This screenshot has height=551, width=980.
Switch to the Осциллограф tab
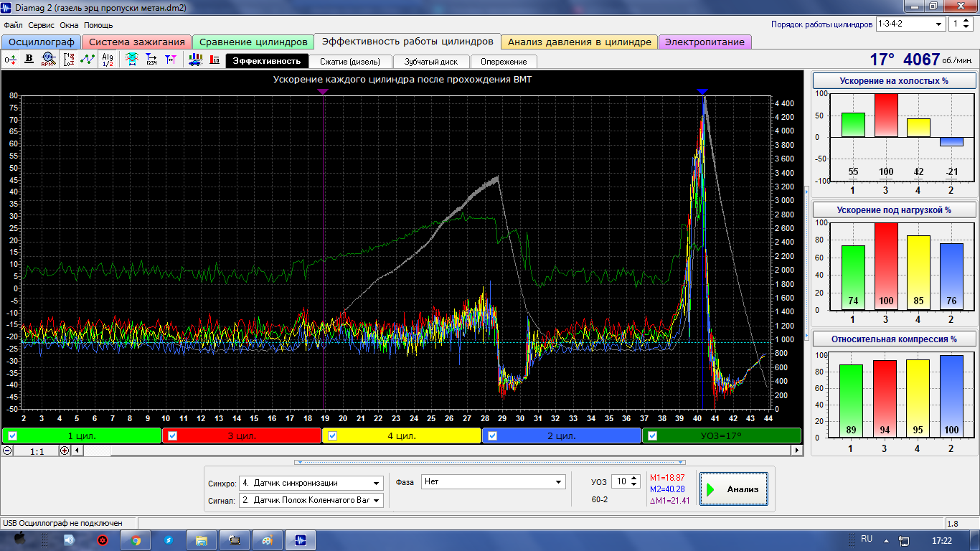(x=42, y=42)
